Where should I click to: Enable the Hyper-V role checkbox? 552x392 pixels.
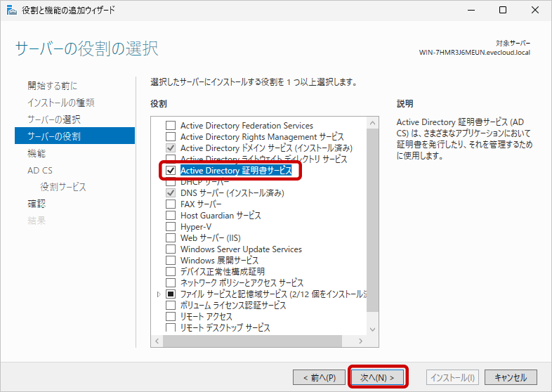point(170,227)
